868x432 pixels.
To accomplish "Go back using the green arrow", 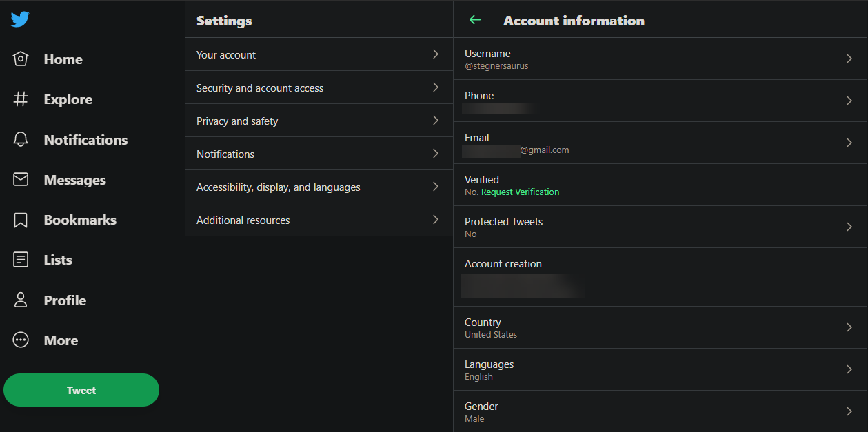I will [x=474, y=20].
